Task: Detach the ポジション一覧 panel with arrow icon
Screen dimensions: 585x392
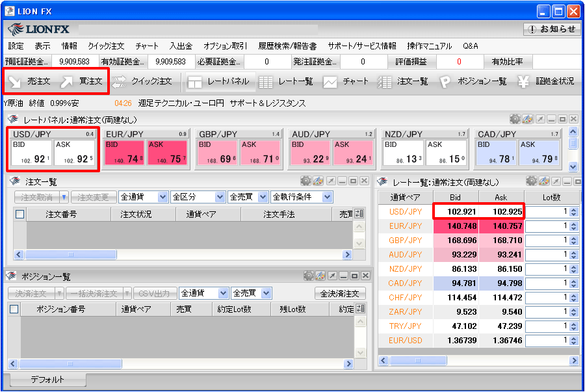Action: coord(332,276)
